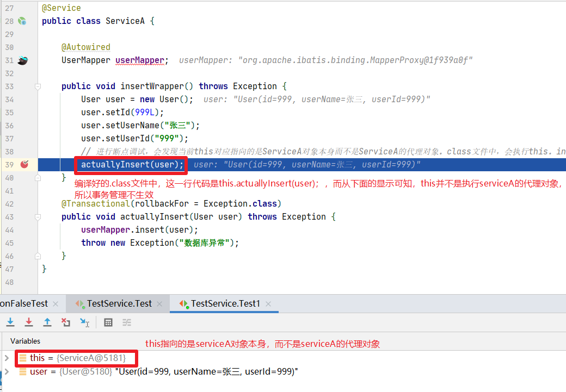The width and height of the screenshot is (566, 392).
Task: Click the fold end marker below actuallyInsert(user)
Action: pos(38,178)
